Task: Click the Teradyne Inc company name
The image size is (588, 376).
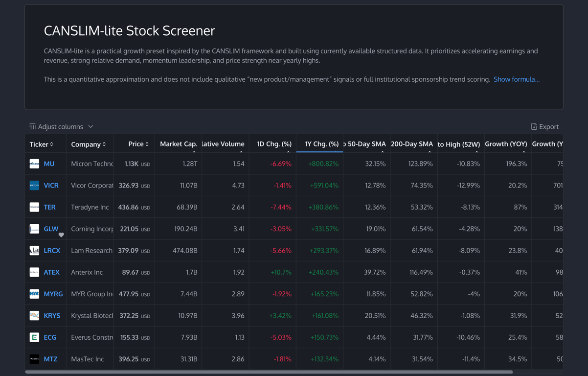Action: [90, 207]
